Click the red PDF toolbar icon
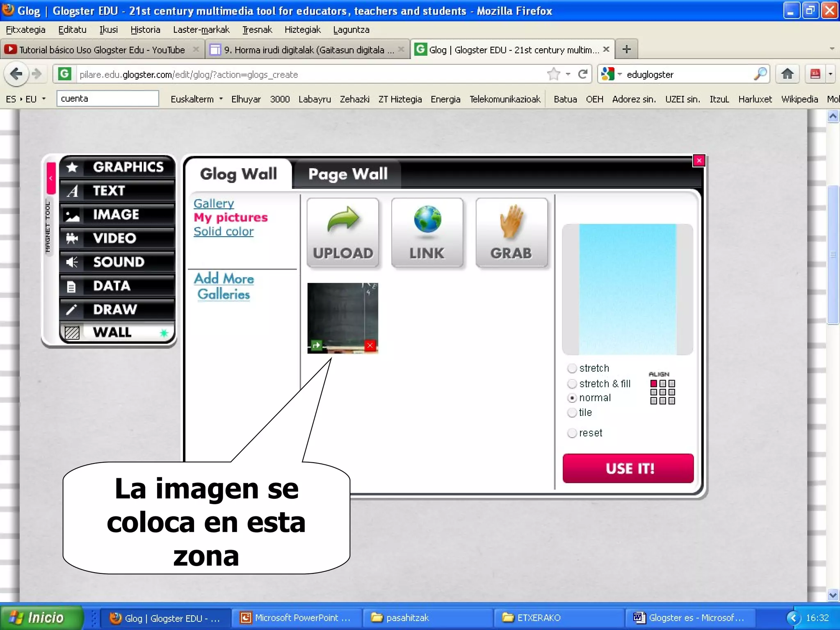The width and height of the screenshot is (840, 630). point(815,74)
